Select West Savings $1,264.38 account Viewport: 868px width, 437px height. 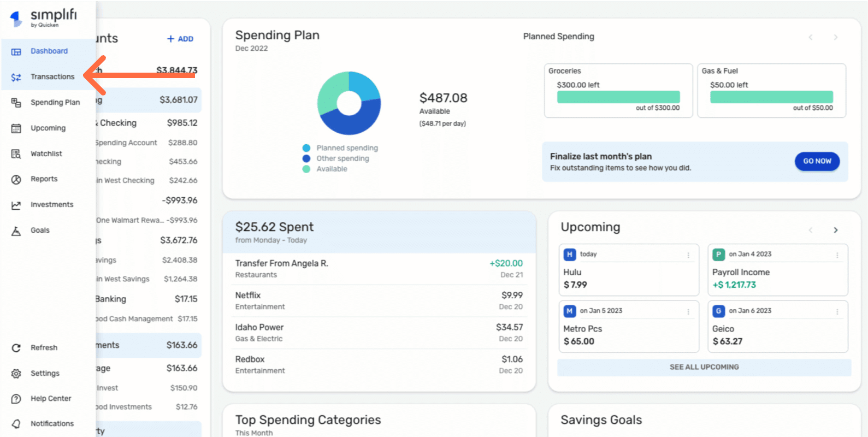pos(146,279)
